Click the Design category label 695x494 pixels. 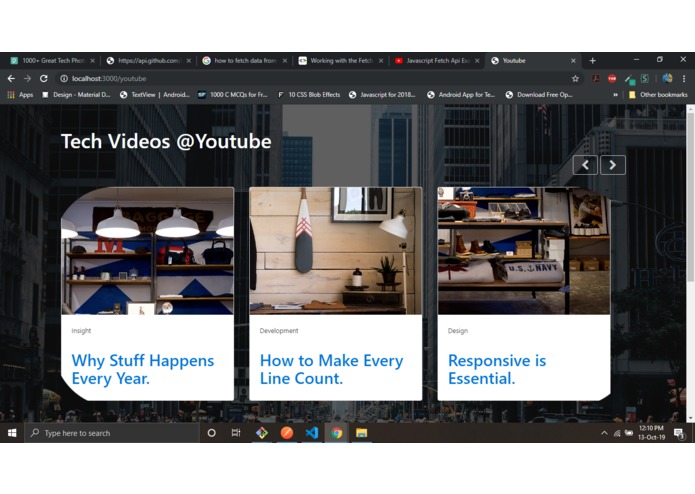coord(458,331)
